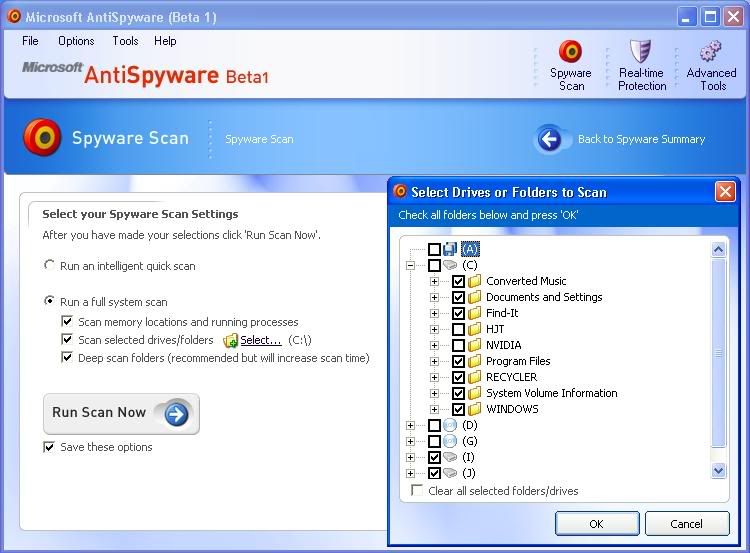Click the hard drive (J) icon
Screen dimensions: 750x553
click(x=450, y=473)
